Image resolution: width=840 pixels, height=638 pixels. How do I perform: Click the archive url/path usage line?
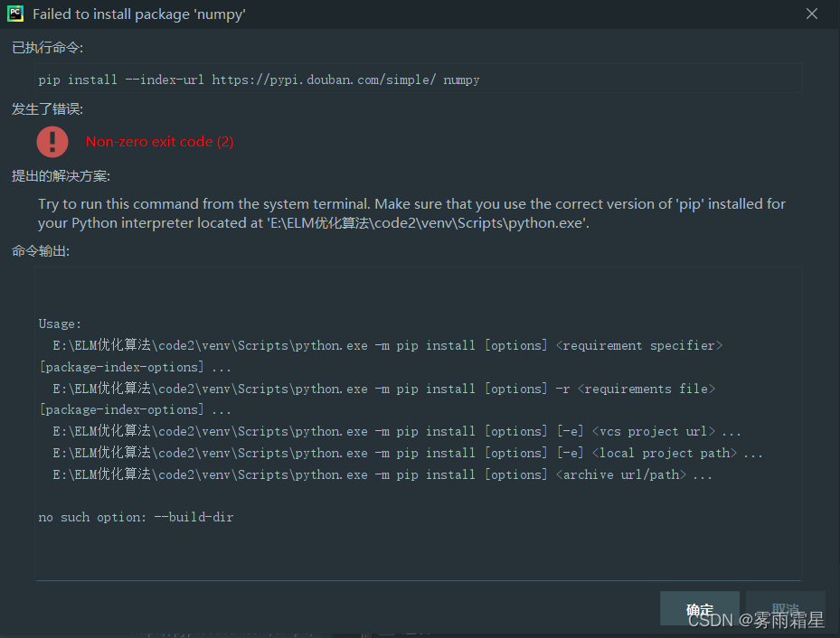[380, 474]
